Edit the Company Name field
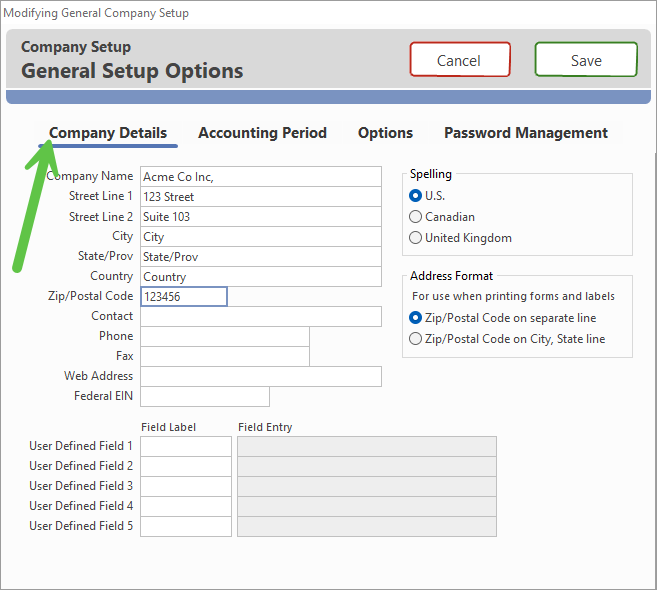 tap(261, 176)
